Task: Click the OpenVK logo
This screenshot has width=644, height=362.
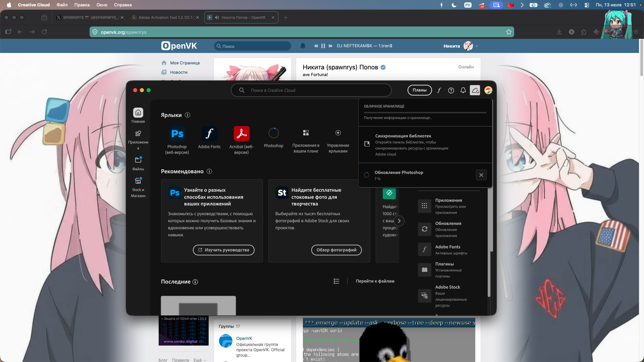Action: pyautogui.click(x=179, y=46)
